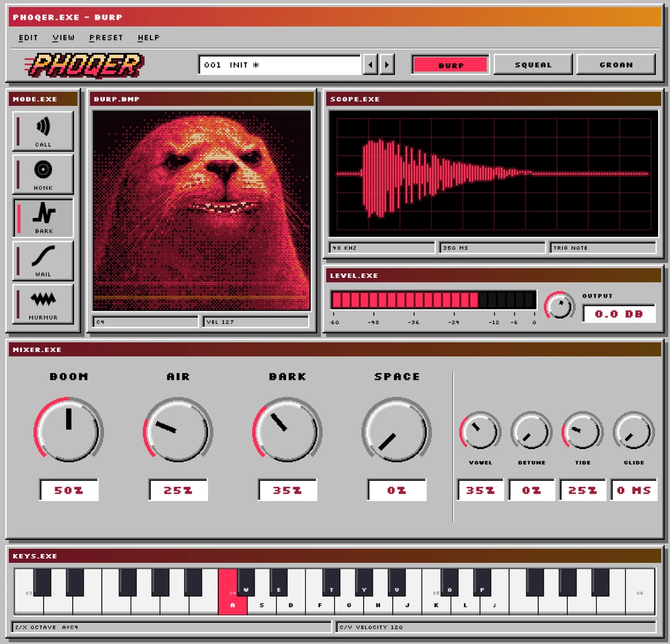Click the BARK 35% value box

(x=287, y=490)
